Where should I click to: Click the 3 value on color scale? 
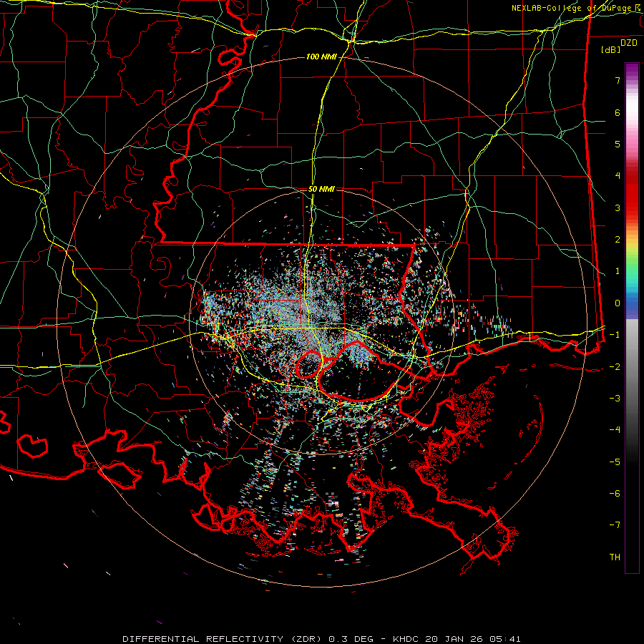[x=618, y=208]
